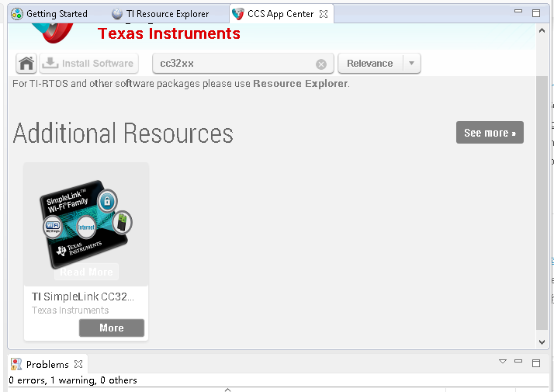554x392 pixels.
Task: Open the SimpleLink Wi-Fi Family thumbnail
Action: coord(86,224)
